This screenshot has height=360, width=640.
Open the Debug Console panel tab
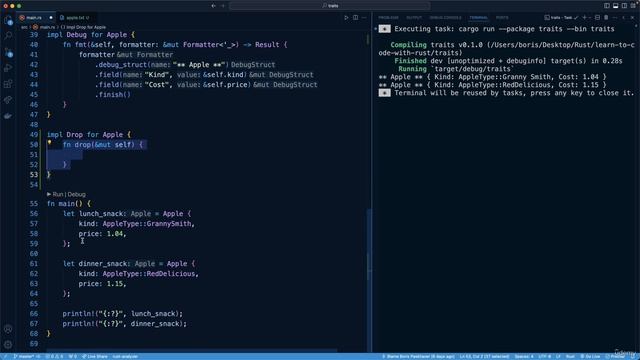pos(445,18)
